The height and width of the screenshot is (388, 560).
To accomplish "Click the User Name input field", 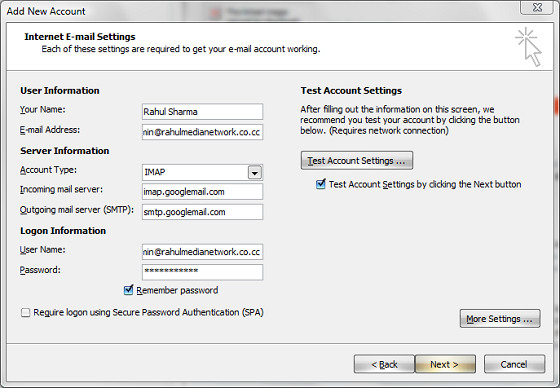I will pyautogui.click(x=202, y=252).
